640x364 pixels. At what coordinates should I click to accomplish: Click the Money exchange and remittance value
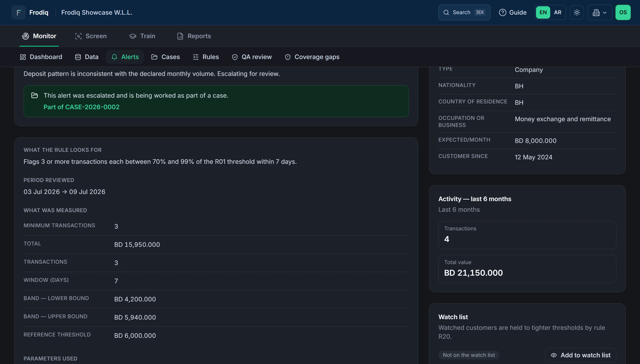click(x=563, y=119)
